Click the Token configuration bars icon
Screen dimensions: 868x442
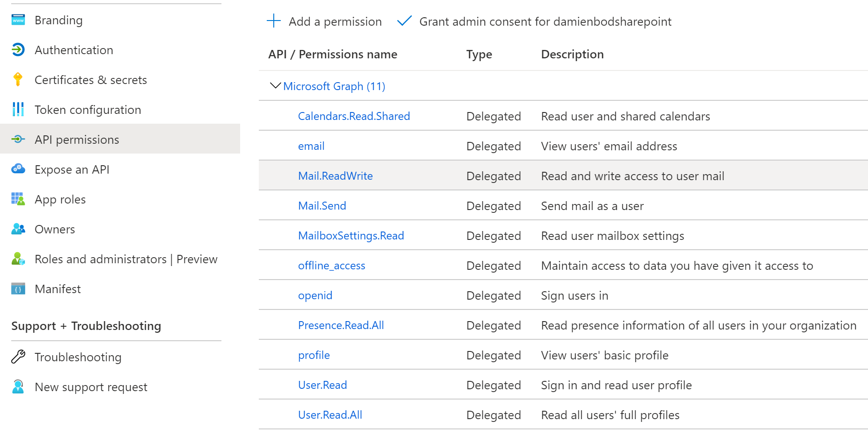pos(18,110)
